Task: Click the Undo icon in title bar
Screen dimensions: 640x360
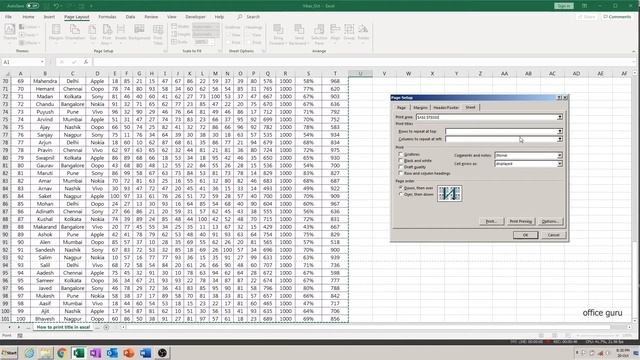Action: click(x=56, y=6)
